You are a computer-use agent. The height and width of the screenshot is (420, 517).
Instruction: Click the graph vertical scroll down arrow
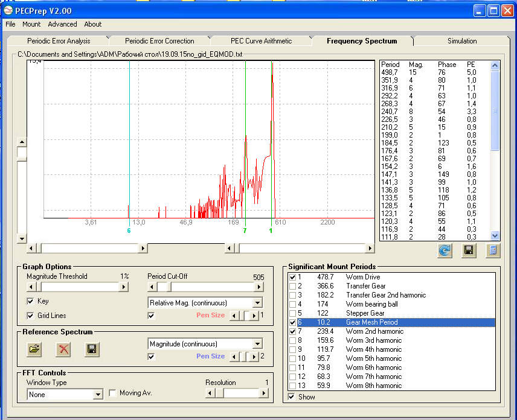tap(22, 239)
